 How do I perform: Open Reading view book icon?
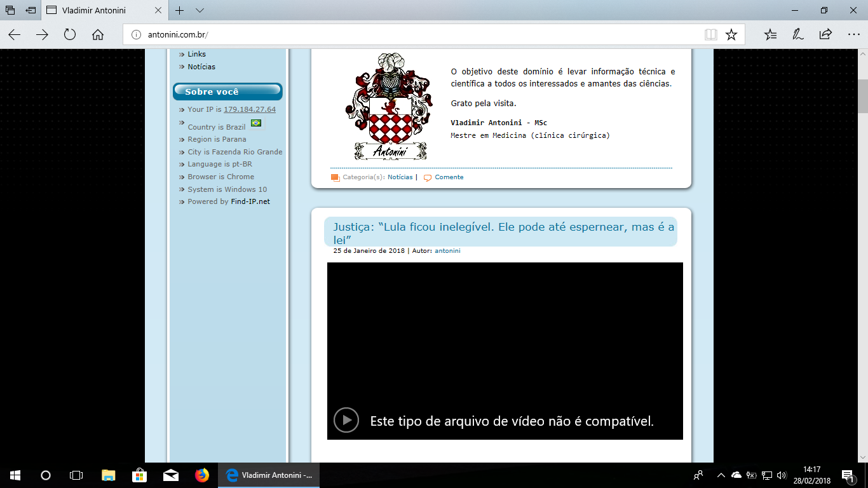click(x=710, y=35)
